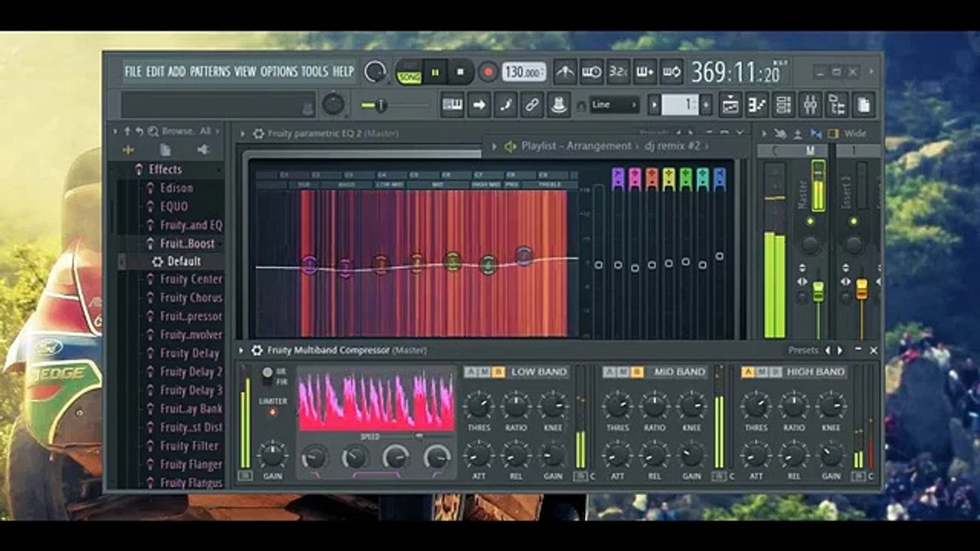The image size is (980, 551).
Task: Click gear icon of Fruity Multiband Compressor
Action: (257, 350)
